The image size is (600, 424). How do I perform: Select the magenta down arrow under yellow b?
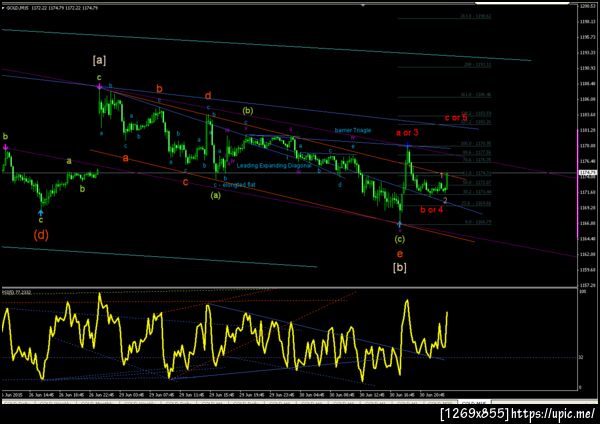coord(5,147)
